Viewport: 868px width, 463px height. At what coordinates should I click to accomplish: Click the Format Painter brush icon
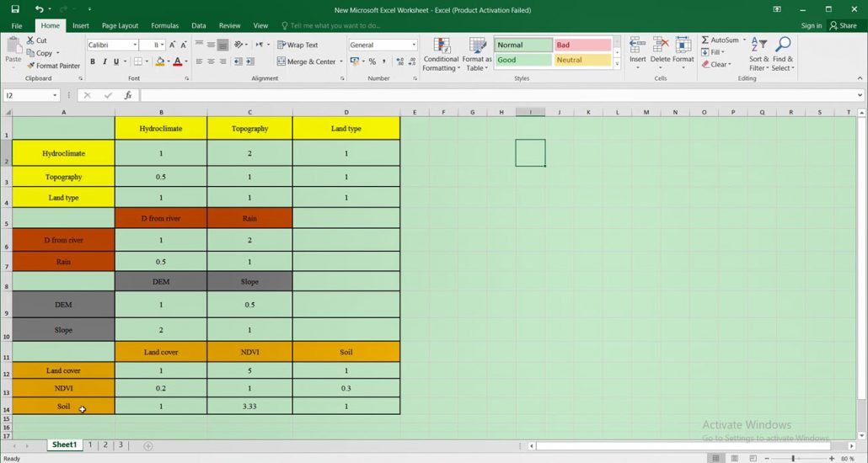[x=31, y=66]
